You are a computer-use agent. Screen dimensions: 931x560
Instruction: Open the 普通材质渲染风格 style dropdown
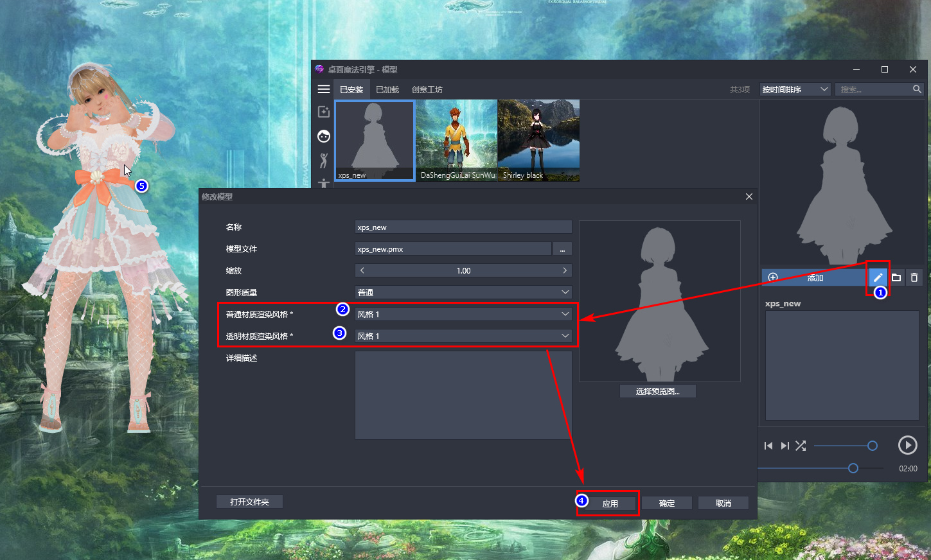[x=463, y=313]
